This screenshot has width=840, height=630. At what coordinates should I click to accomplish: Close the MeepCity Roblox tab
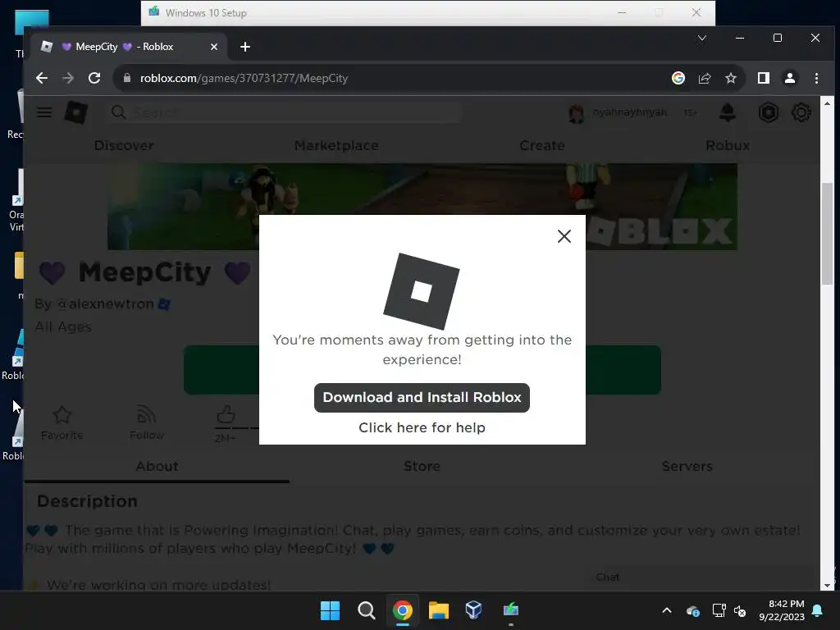pyautogui.click(x=214, y=47)
